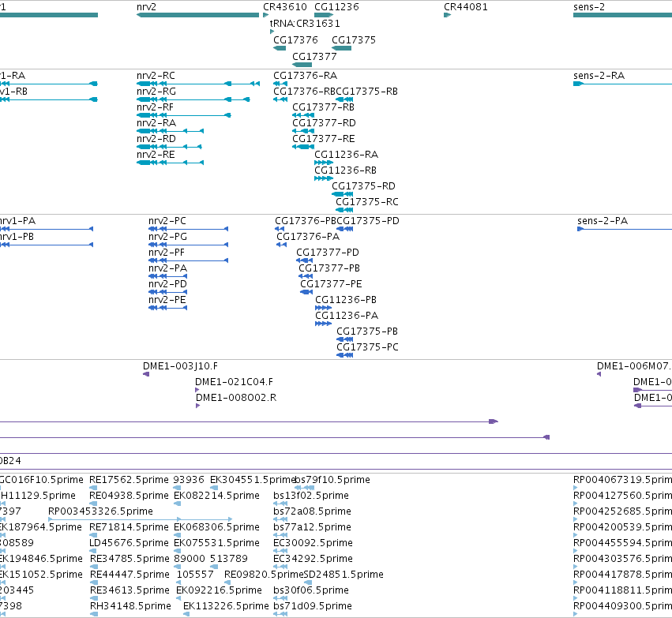Click EST RE71814.5prime
This screenshot has width=672, height=618.
click(x=129, y=528)
